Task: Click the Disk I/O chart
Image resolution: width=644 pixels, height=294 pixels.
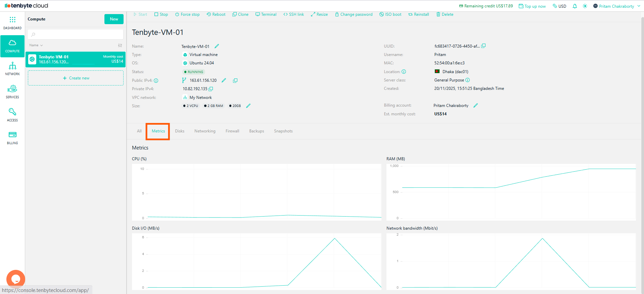Action: pyautogui.click(x=257, y=261)
